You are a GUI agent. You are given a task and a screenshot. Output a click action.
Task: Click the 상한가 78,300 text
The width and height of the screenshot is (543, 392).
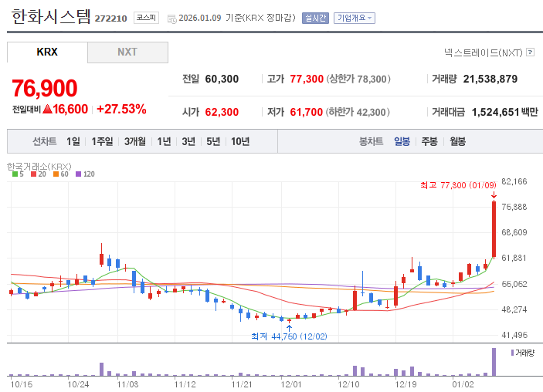[x=358, y=79]
